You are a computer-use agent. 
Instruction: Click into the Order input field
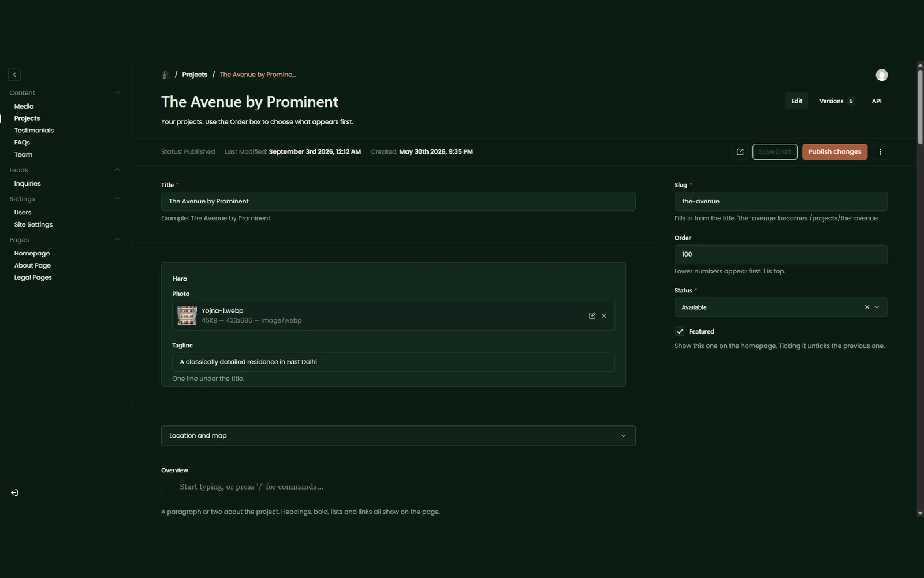tap(781, 254)
